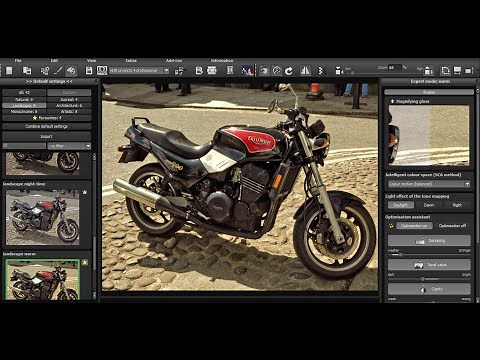This screenshot has height=360, width=480.
Task: Toggle the eye preview icon
Action: pos(264,70)
